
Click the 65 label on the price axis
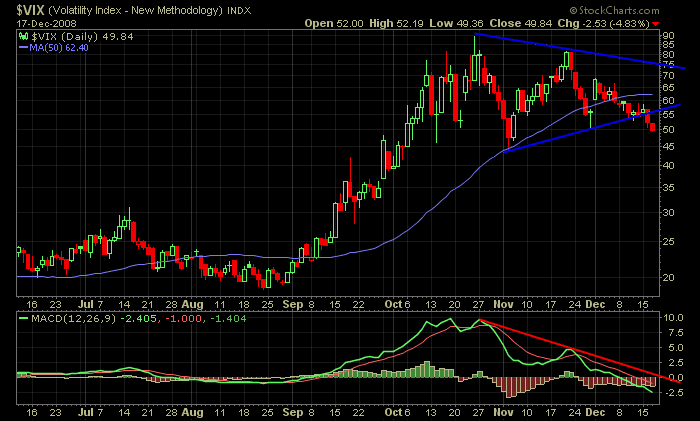pyautogui.click(x=668, y=88)
